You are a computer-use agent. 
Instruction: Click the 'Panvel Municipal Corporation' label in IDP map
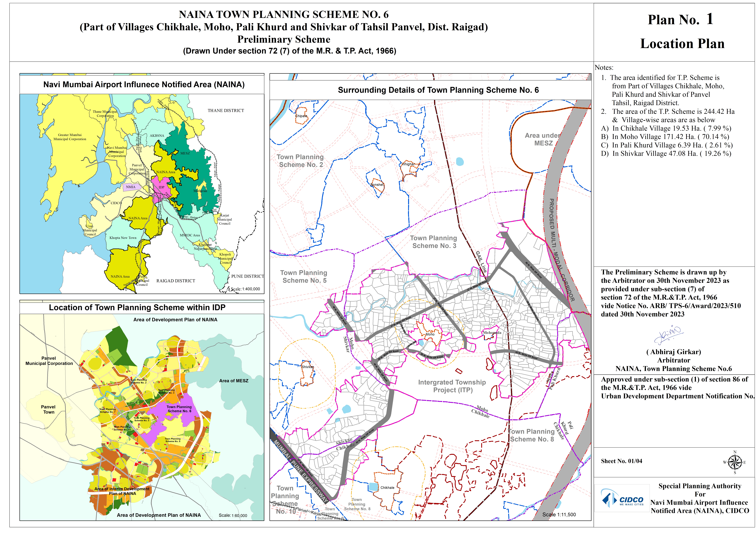[x=49, y=361]
